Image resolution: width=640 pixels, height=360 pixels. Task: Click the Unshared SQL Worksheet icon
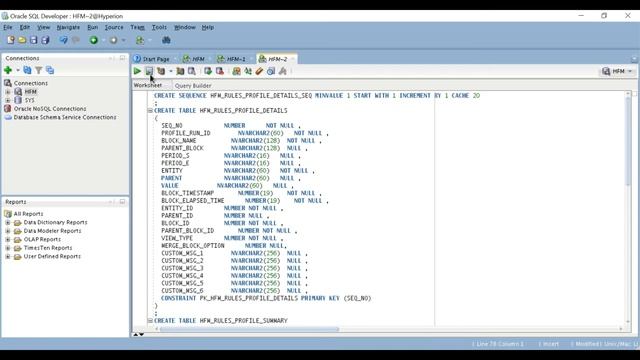236,71
